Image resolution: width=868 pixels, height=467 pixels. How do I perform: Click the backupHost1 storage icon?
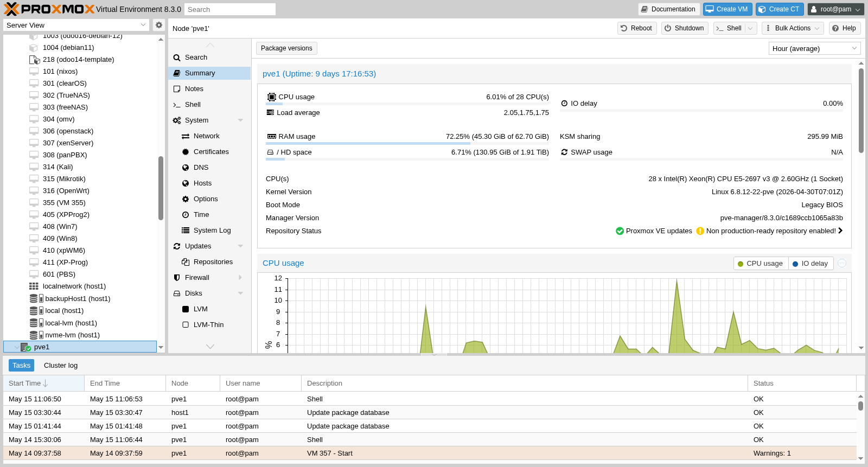36,298
